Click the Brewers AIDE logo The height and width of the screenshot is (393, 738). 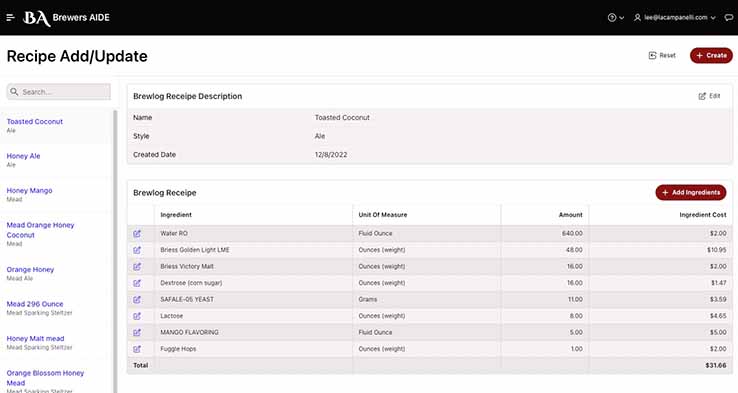click(66, 18)
